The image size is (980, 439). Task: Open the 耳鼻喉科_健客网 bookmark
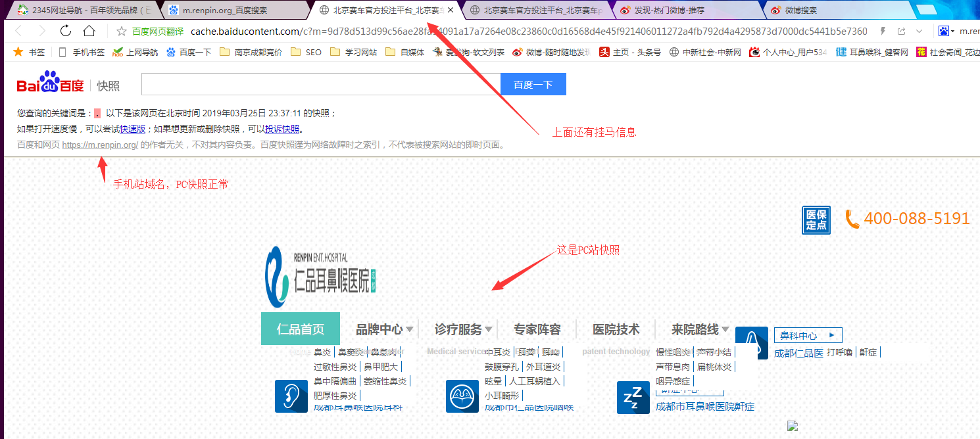click(872, 52)
